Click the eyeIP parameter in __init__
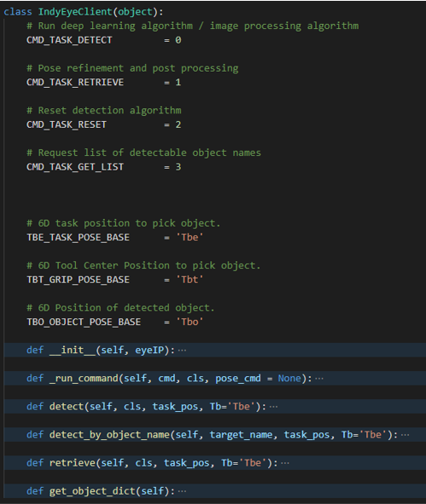The image size is (426, 504). coord(149,350)
